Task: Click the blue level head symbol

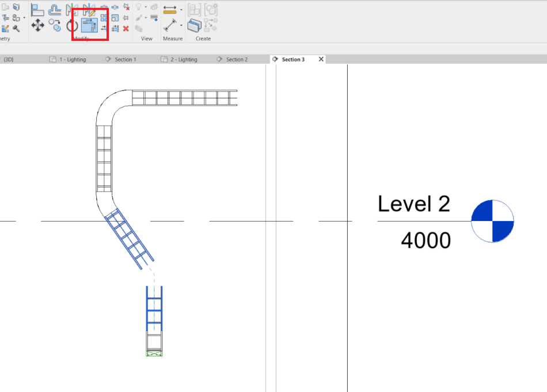Action: tap(492, 220)
